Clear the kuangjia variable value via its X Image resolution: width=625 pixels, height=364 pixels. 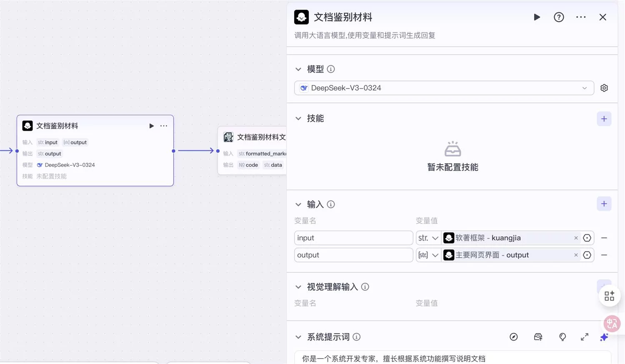[x=576, y=238]
